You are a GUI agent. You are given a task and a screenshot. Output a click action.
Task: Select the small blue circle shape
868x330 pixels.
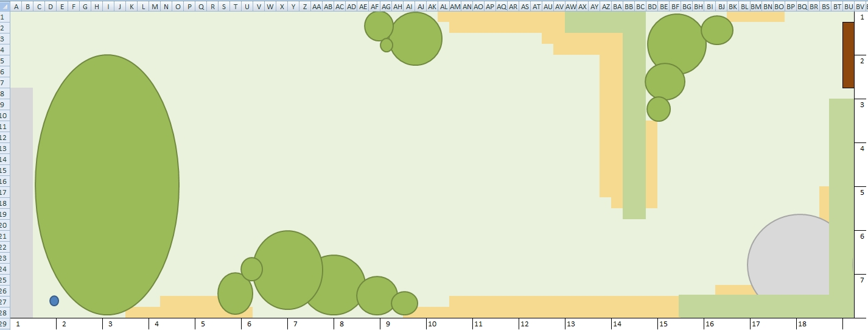[x=54, y=301]
